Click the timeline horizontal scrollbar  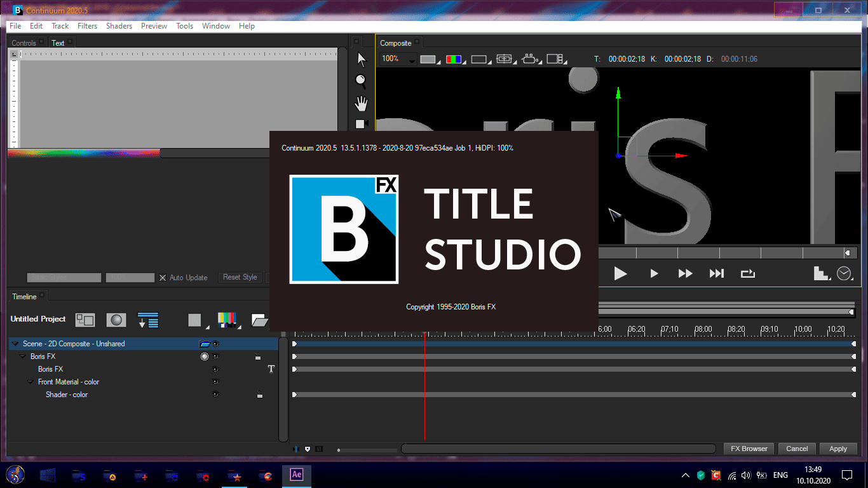click(x=558, y=449)
